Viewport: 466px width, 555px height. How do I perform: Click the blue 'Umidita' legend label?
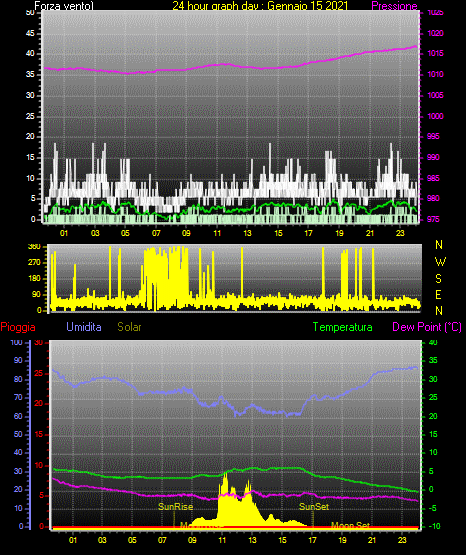(x=84, y=326)
